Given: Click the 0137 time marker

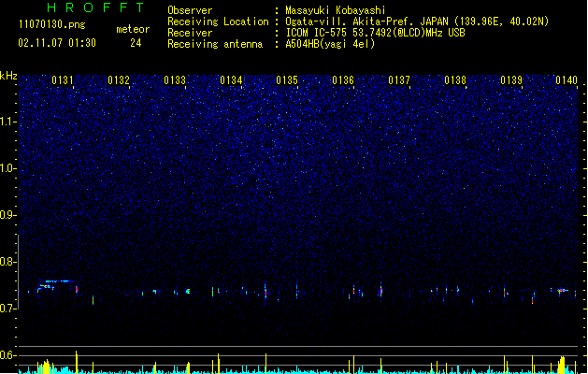Looking at the screenshot, I should [399, 80].
